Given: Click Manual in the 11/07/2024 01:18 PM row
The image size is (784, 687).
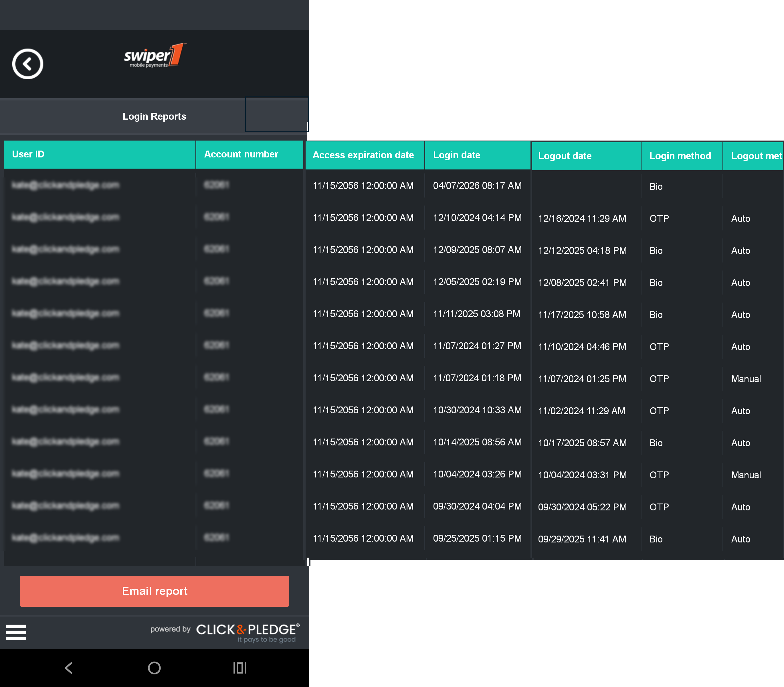Looking at the screenshot, I should [746, 379].
